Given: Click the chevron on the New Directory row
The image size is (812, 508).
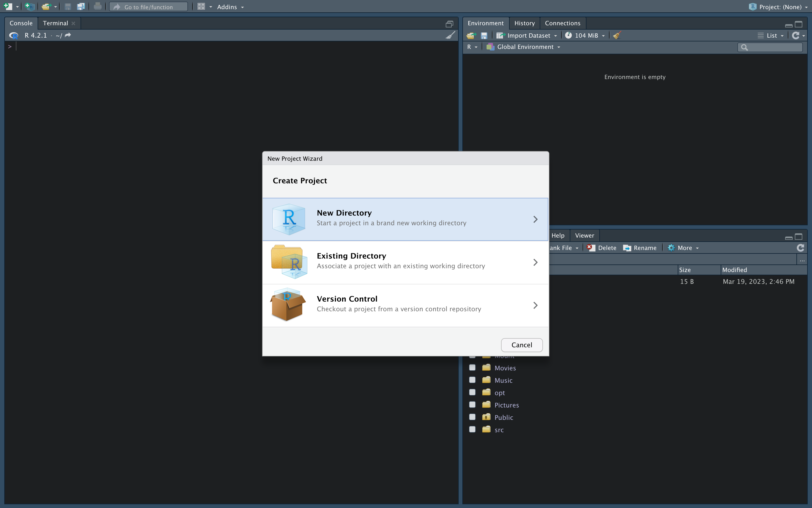Looking at the screenshot, I should point(535,219).
